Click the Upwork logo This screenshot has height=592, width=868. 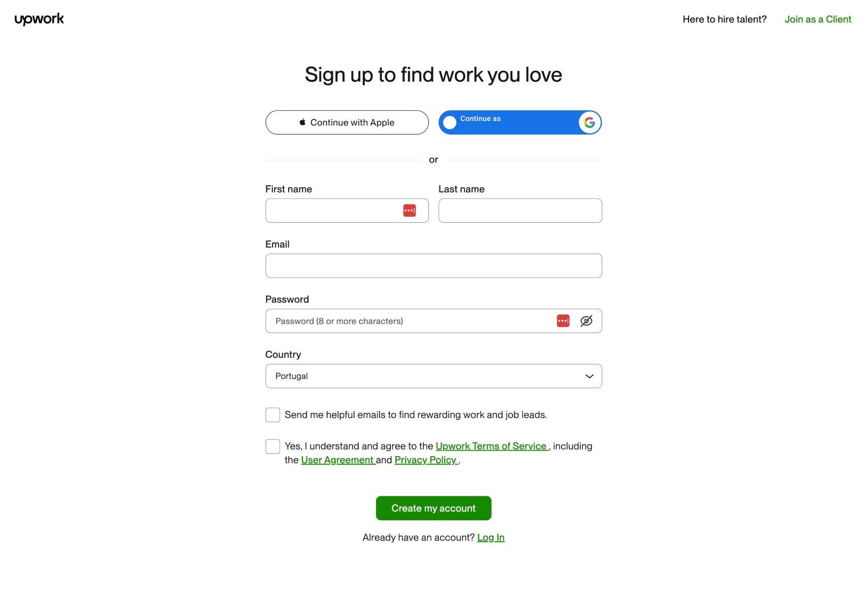(39, 19)
